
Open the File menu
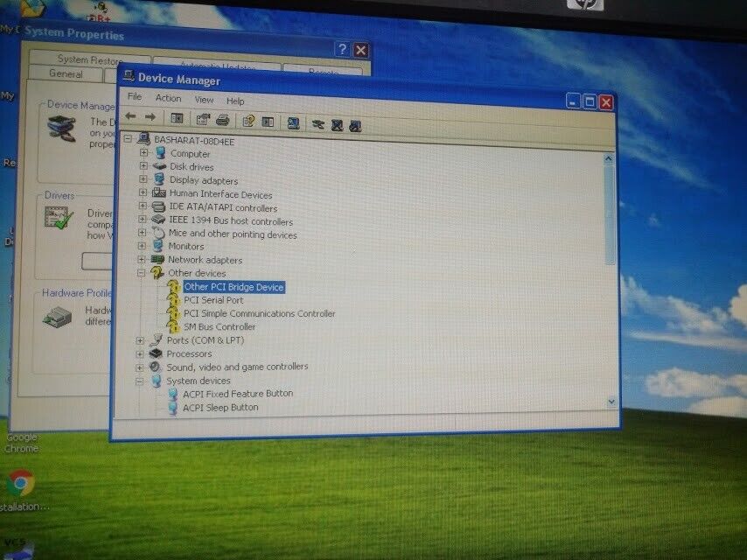pos(135,97)
